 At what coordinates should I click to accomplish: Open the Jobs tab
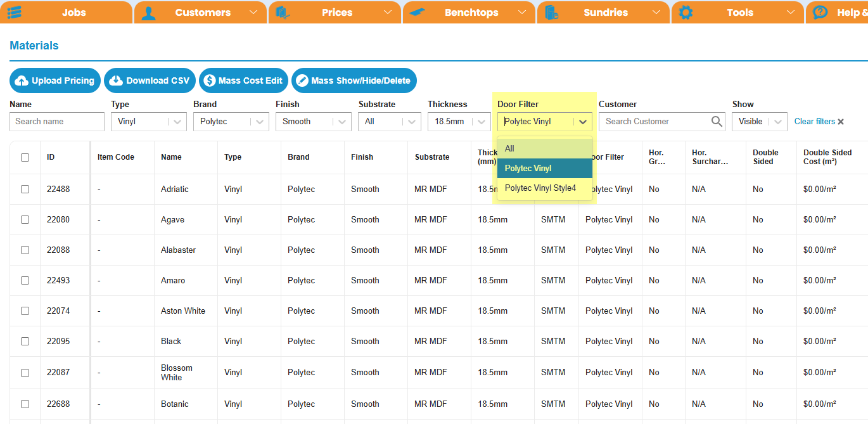point(67,12)
